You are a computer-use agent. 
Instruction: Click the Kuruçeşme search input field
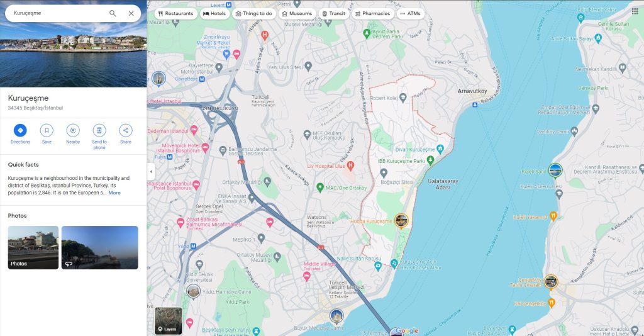tap(57, 13)
